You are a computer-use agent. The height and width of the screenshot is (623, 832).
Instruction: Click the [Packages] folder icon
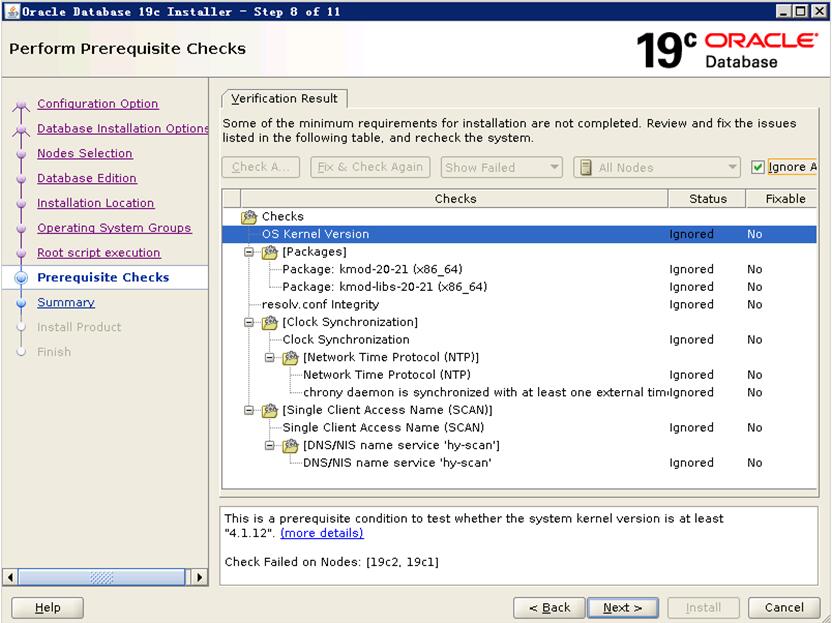[270, 252]
